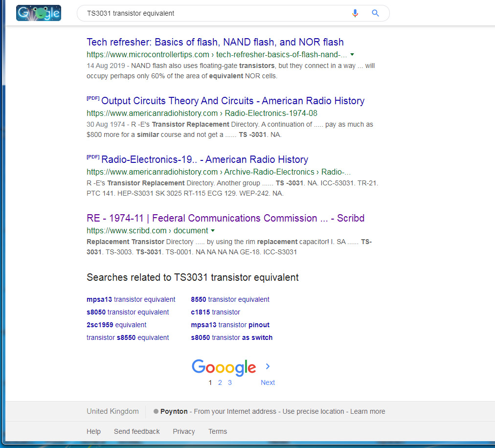Search related '8550 transistor equivalent'
495x448 pixels.
pos(230,299)
